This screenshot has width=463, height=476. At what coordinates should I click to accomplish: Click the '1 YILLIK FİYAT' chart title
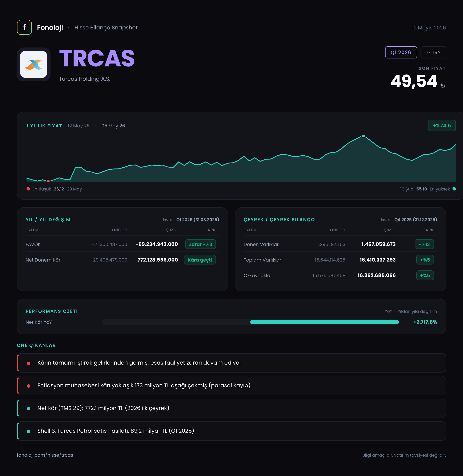point(44,126)
